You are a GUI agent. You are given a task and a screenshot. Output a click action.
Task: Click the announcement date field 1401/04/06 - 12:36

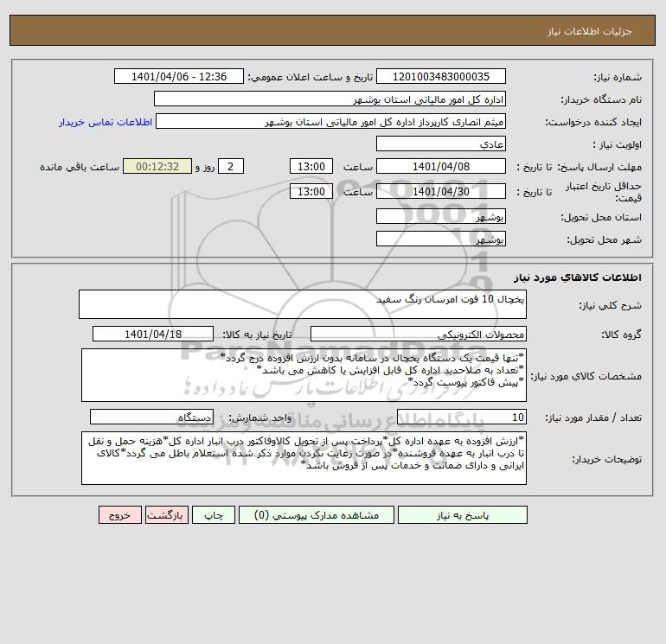pyautogui.click(x=179, y=76)
